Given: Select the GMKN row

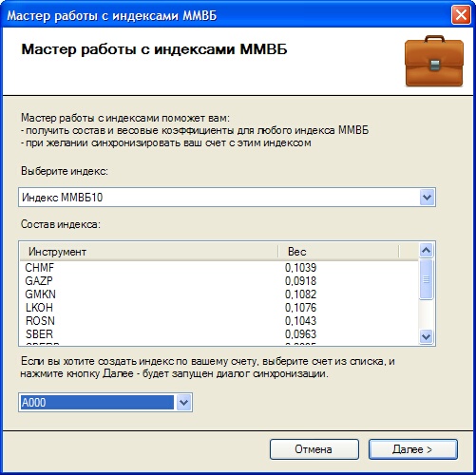Looking at the screenshot, I should tap(219, 294).
